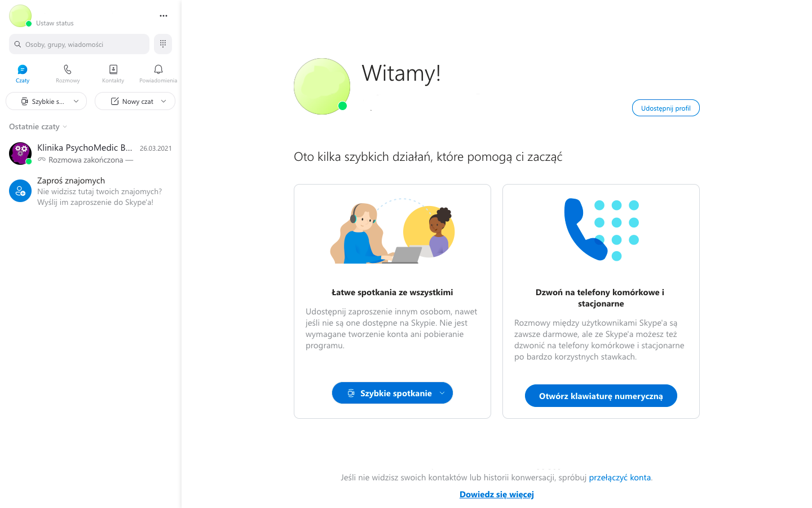This screenshot has height=508, width=812.
Task: Show the Powiadomienia notifications tab
Action: [158, 73]
